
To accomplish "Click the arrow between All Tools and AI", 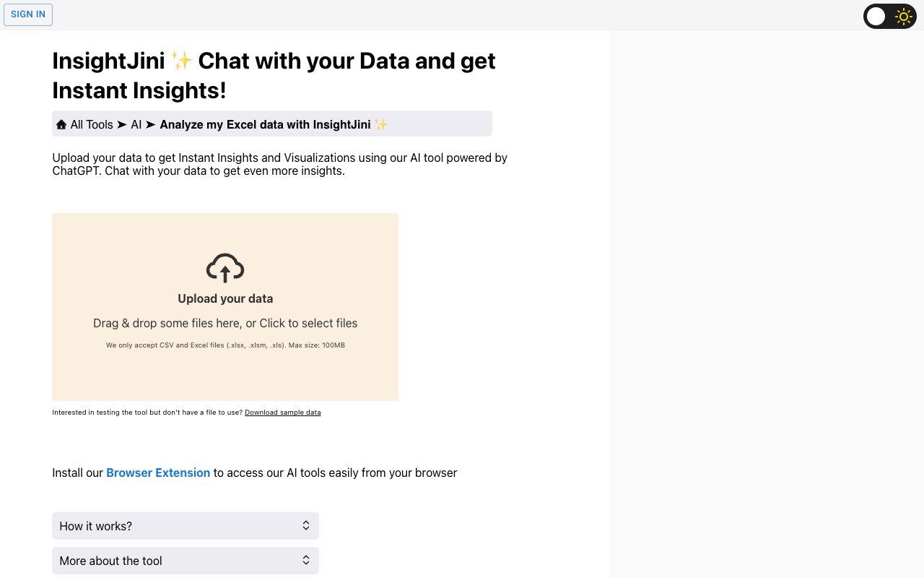I will pyautogui.click(x=122, y=124).
